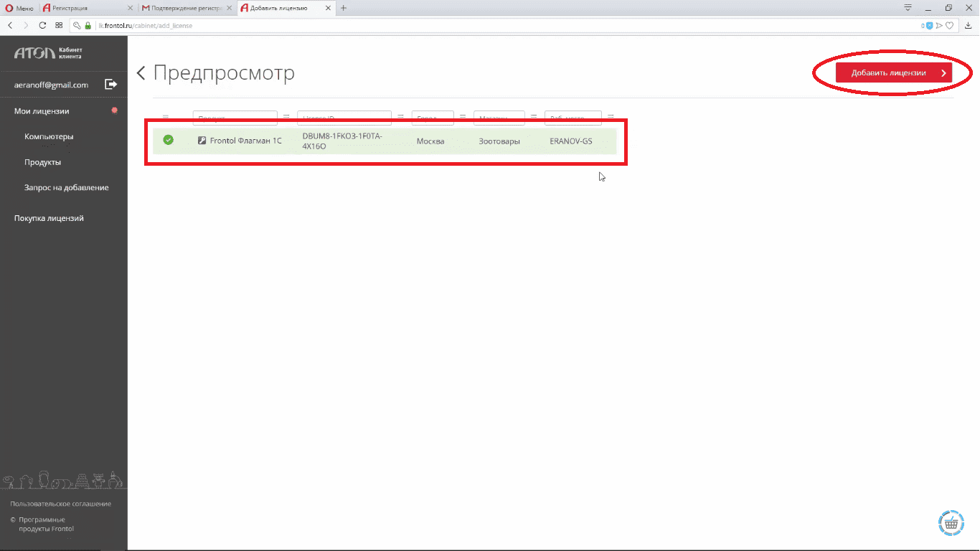Click the red notification dot near Мои лицензии

point(114,110)
